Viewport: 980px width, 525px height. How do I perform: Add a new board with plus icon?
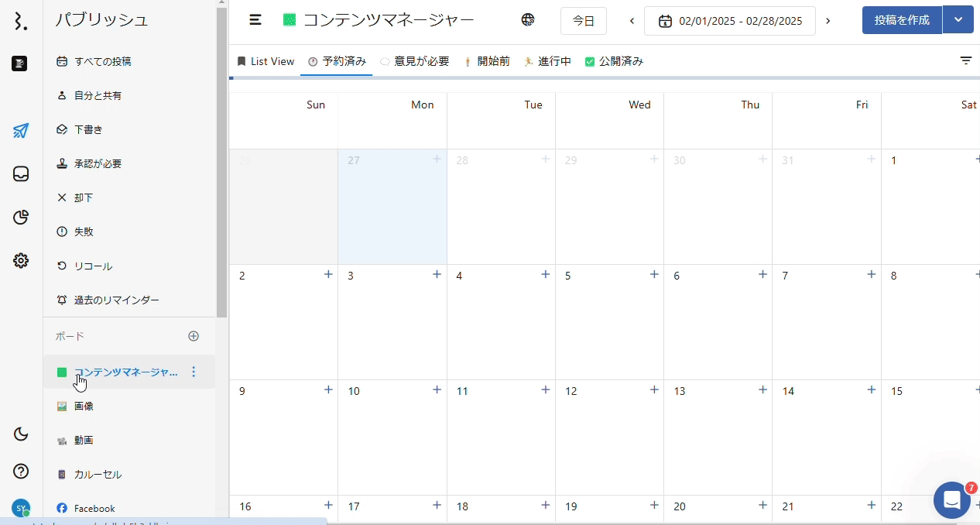pos(194,336)
